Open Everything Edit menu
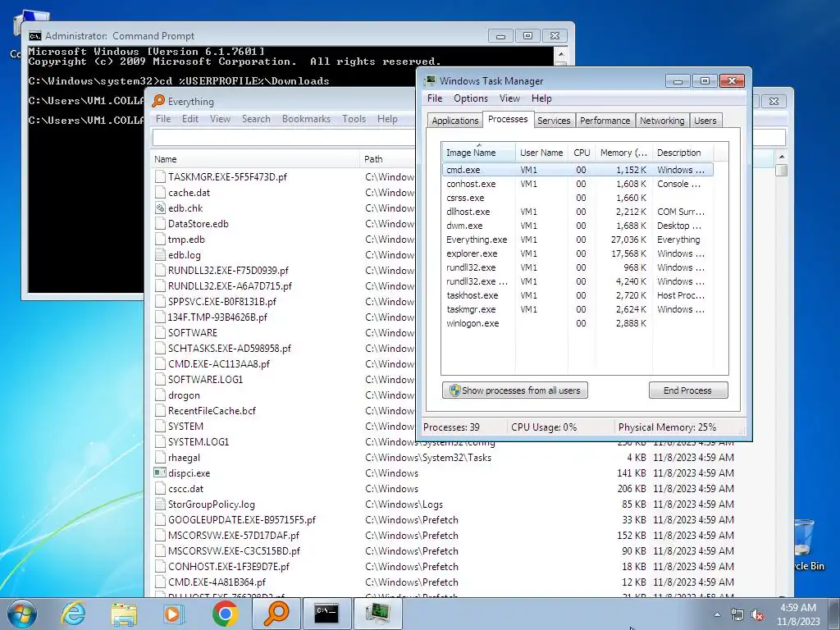The width and height of the screenshot is (840, 630). click(x=190, y=119)
